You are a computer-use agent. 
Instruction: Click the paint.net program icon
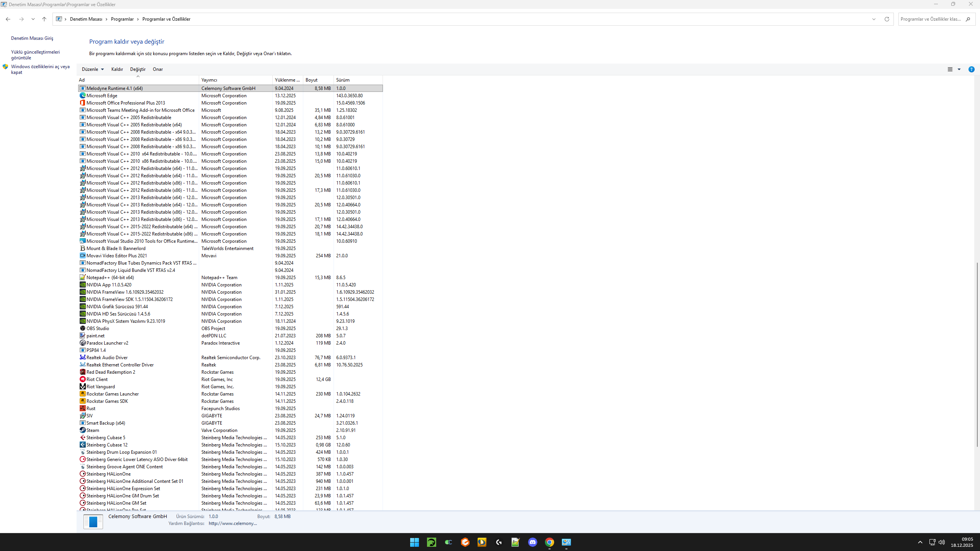tap(82, 336)
